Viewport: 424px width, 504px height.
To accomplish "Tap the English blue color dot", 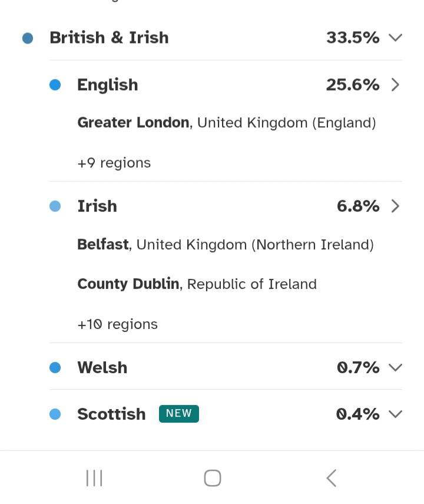I will (55, 85).
